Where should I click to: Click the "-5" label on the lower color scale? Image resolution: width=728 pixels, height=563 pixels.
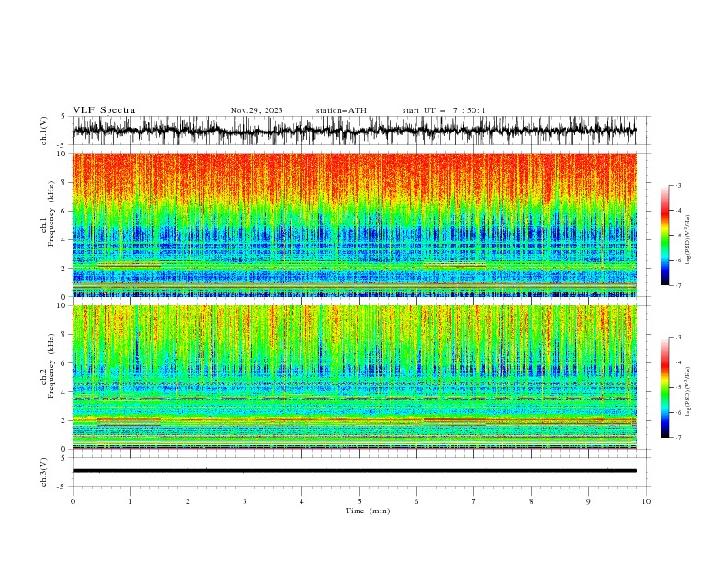(x=677, y=387)
